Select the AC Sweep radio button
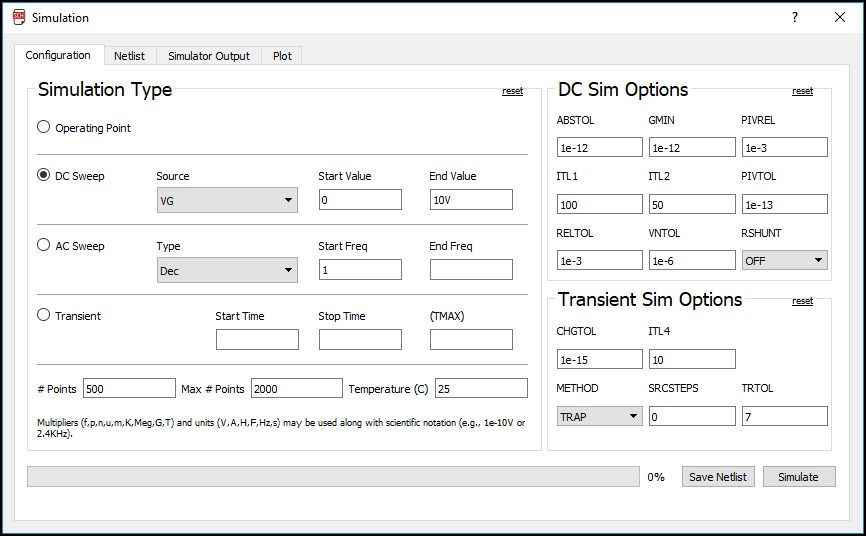The height and width of the screenshot is (536, 866). tap(44, 245)
